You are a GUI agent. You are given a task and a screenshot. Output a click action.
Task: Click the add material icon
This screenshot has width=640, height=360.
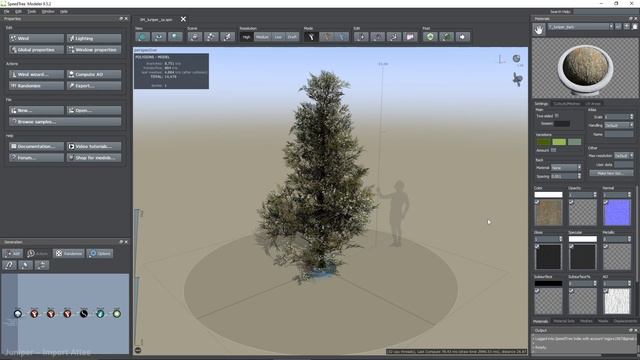[627, 27]
